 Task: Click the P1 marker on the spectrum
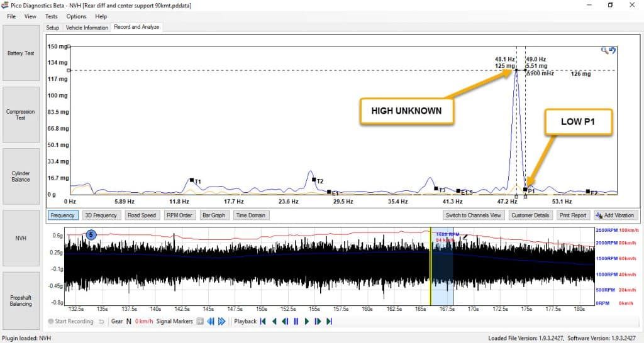[x=525, y=190]
